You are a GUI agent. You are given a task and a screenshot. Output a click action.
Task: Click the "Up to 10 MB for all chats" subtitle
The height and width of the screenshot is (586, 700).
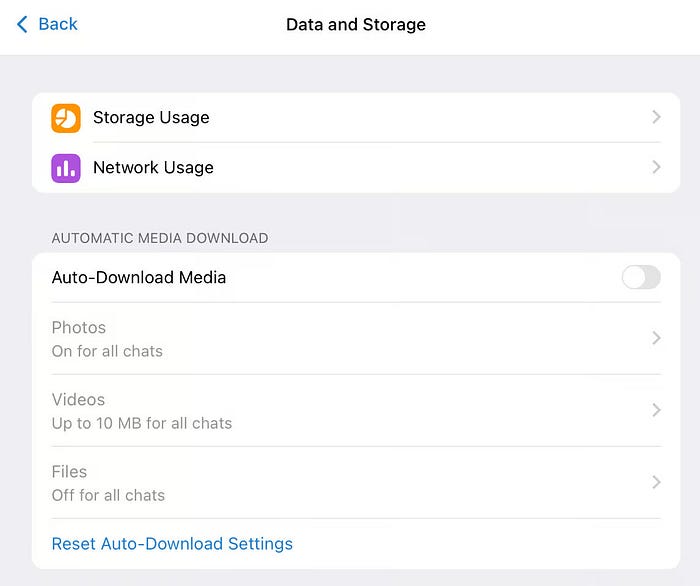tap(142, 423)
